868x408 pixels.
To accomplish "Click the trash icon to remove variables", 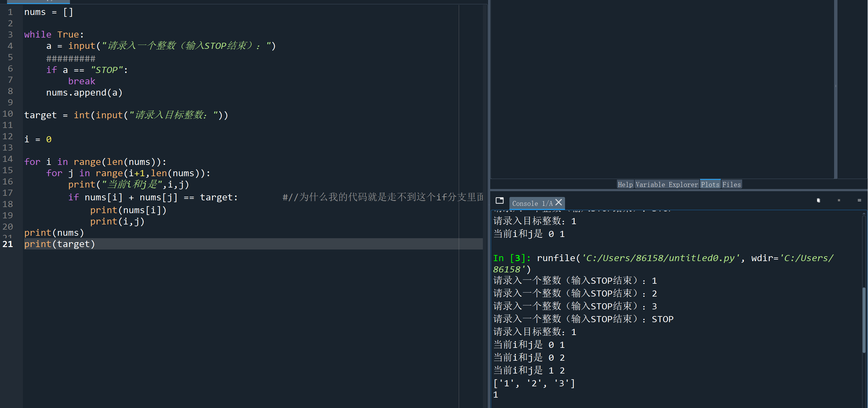I will point(819,200).
